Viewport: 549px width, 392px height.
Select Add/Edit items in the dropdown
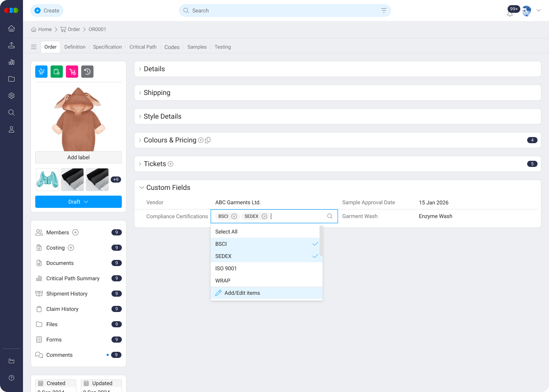pyautogui.click(x=242, y=293)
